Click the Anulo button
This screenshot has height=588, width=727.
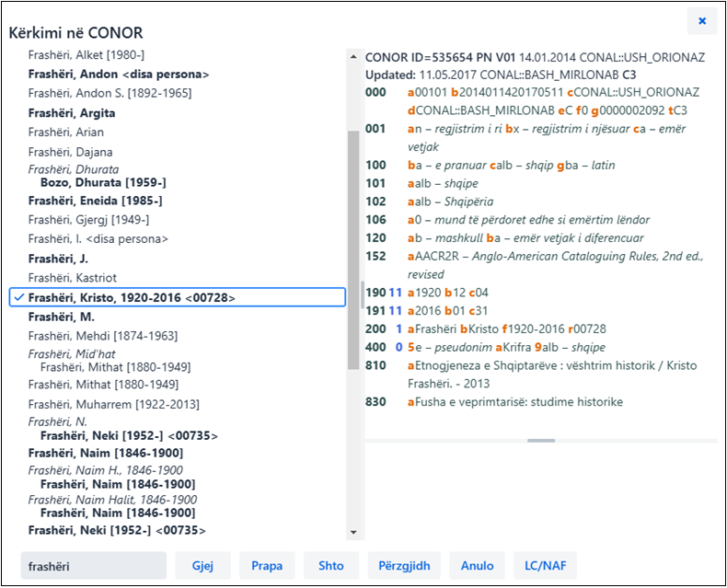(x=477, y=566)
